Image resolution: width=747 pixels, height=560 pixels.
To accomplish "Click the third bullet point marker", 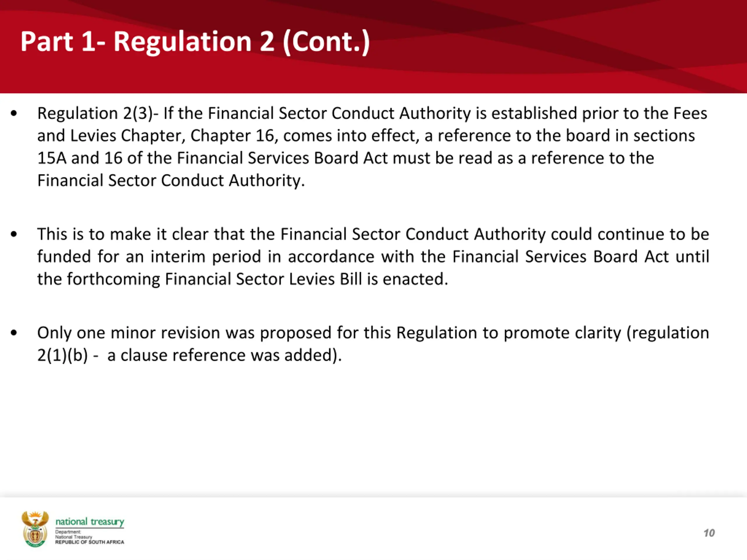I will 13,333.
